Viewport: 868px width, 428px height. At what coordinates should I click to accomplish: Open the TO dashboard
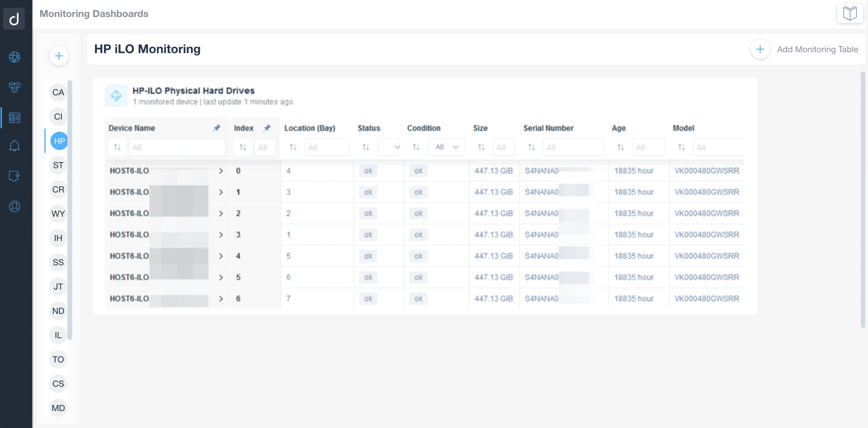tap(58, 359)
